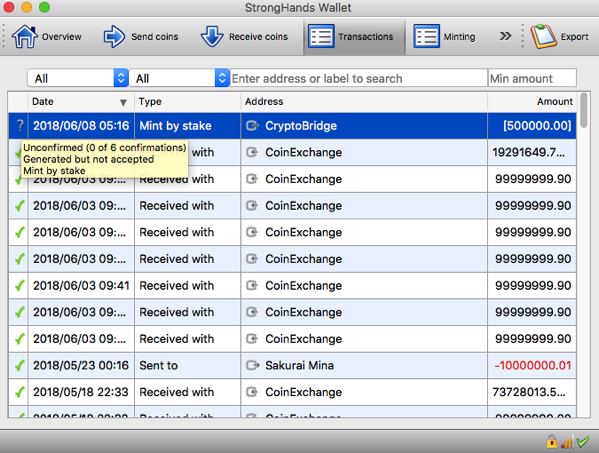Click the address icon beside CryptoBridge
Image resolution: width=599 pixels, height=453 pixels.
[x=253, y=125]
